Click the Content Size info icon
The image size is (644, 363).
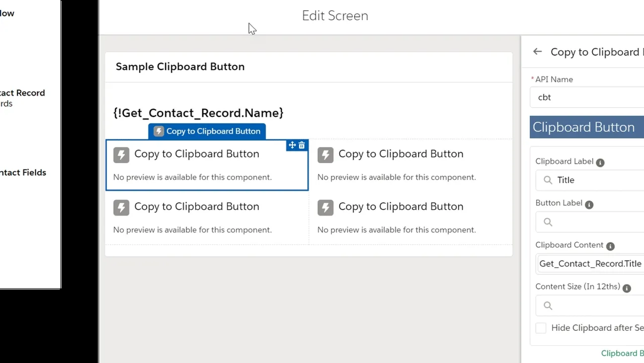click(626, 288)
